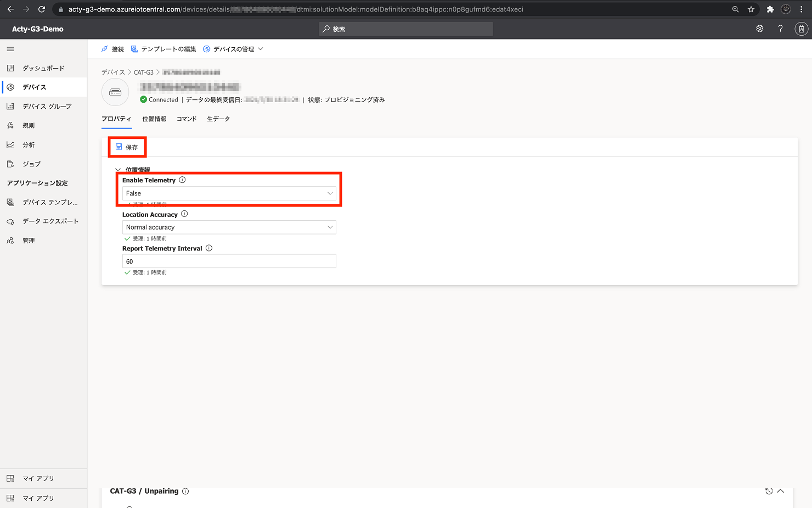The width and height of the screenshot is (812, 508).
Task: Collapse the sidebar with the hamburger icon
Action: click(x=10, y=49)
